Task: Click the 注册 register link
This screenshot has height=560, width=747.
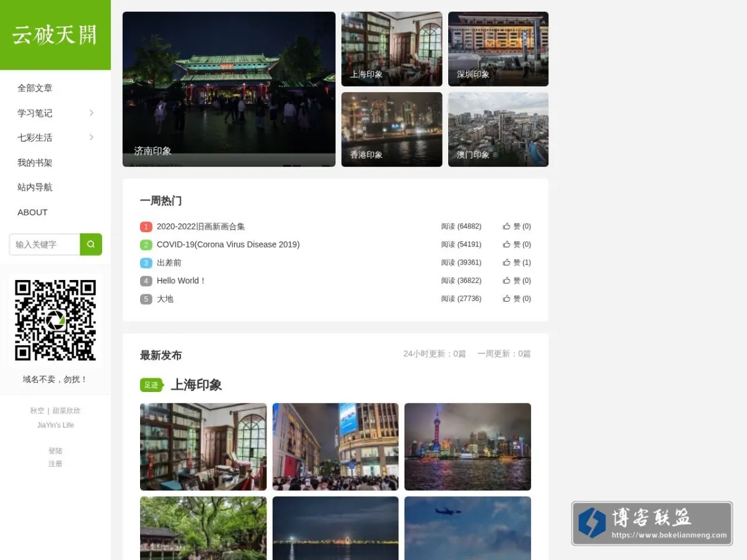Action: (x=55, y=464)
